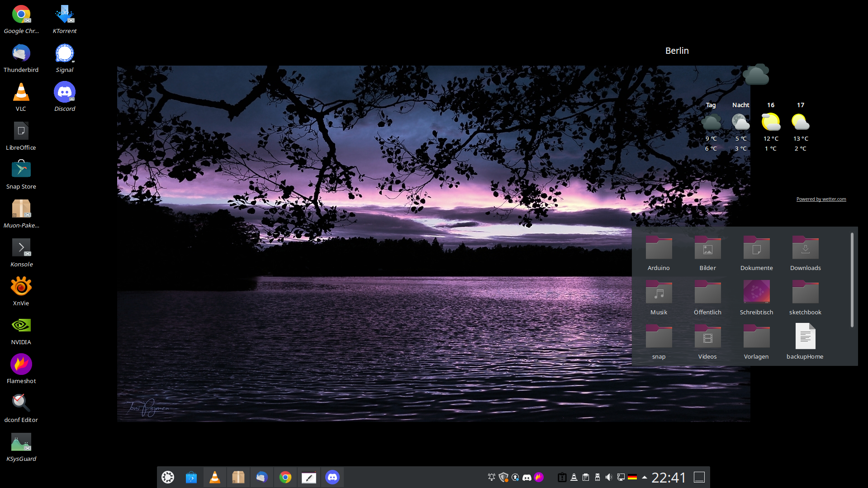Screen dimensions: 868x488
Task: Click the large current weather cloud icon
Action: coord(756,75)
